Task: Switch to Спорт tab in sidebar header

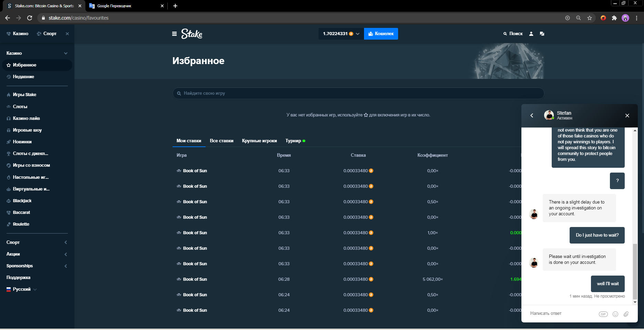Action: [x=46, y=34]
